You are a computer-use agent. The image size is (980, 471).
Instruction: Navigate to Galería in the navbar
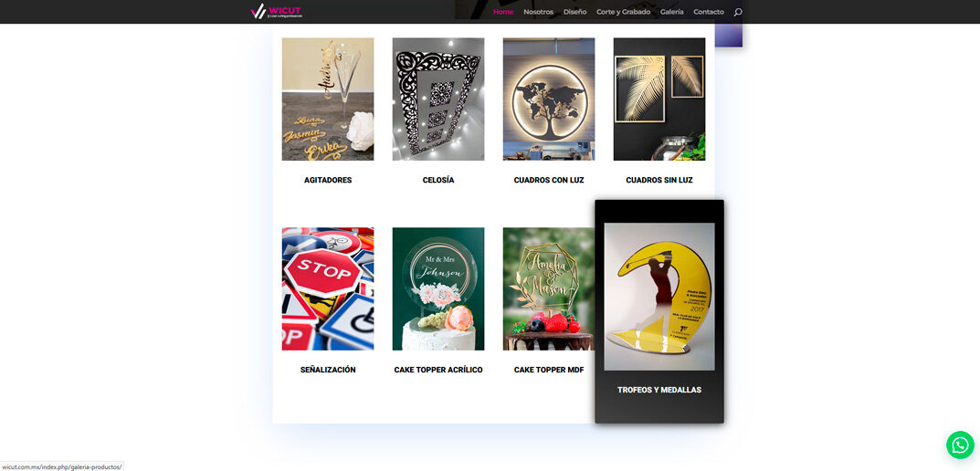(x=672, y=12)
